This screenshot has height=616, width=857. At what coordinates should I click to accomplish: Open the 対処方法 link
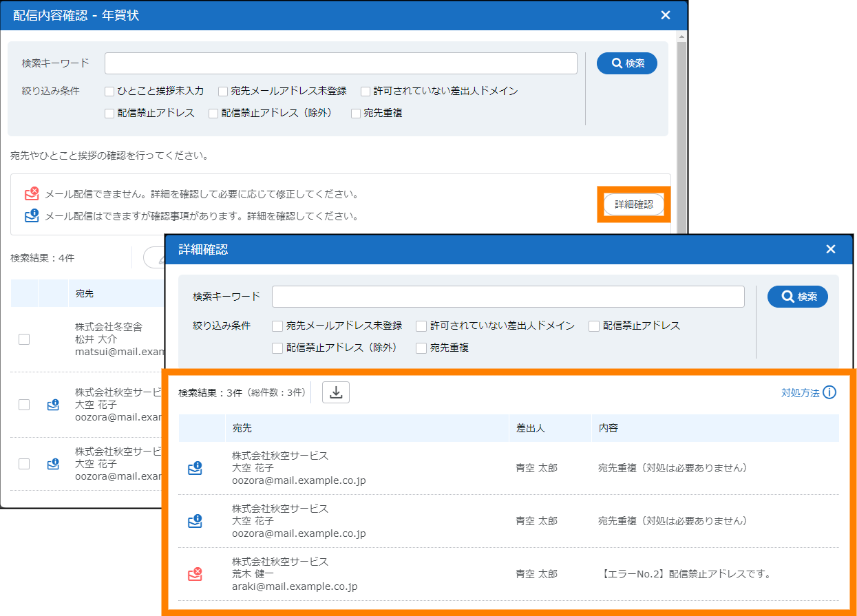click(x=800, y=393)
